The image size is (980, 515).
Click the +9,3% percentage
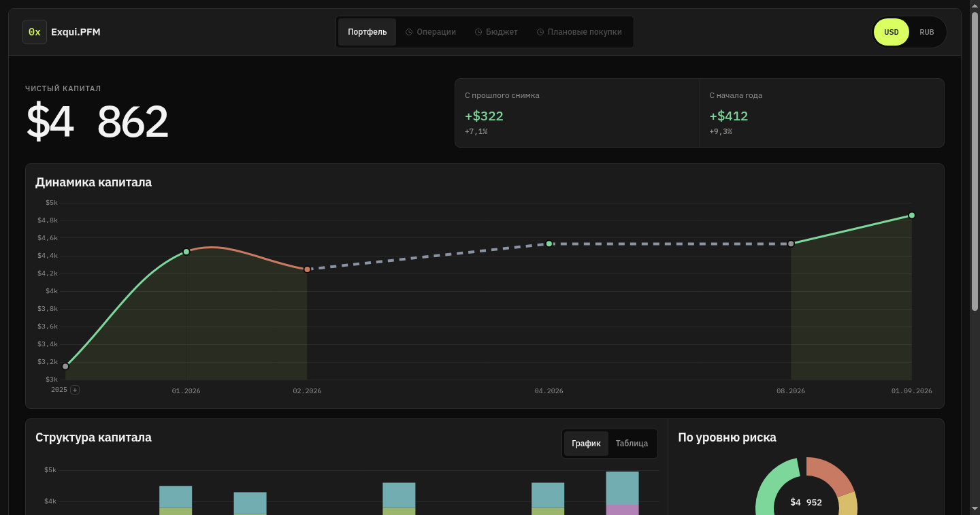click(721, 131)
